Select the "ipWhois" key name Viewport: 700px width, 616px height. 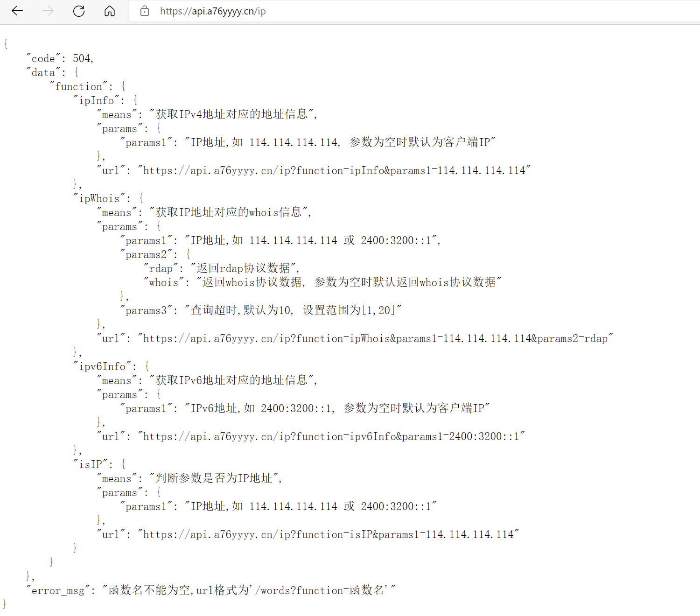click(x=99, y=198)
